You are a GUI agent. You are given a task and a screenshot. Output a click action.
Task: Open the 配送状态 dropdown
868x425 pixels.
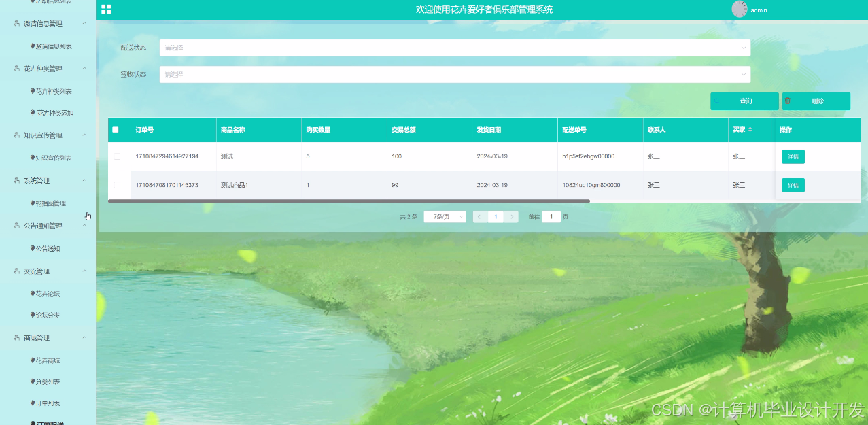(455, 48)
